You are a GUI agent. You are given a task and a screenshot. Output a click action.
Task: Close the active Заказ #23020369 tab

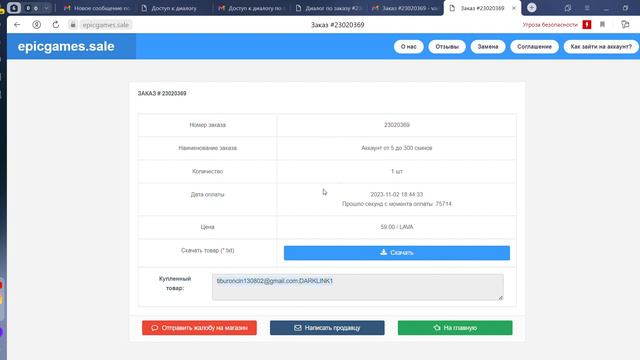[x=514, y=8]
